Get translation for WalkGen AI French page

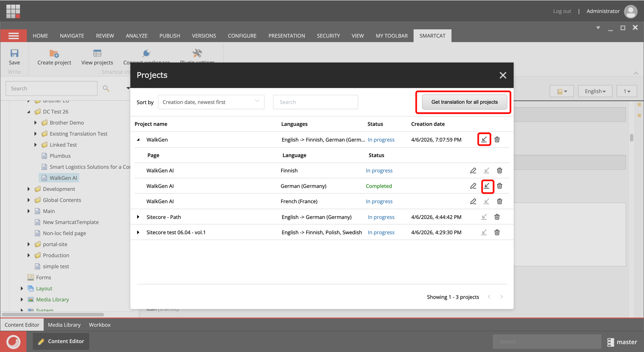pos(487,201)
